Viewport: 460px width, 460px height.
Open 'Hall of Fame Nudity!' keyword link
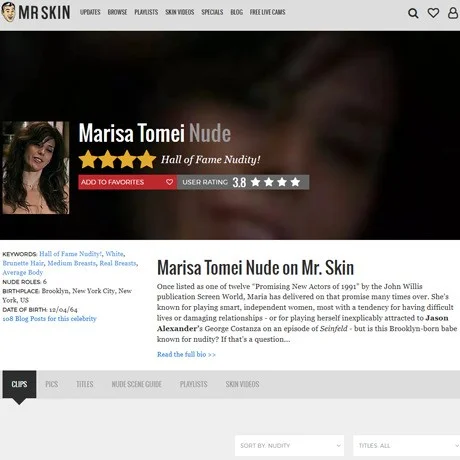(71, 254)
